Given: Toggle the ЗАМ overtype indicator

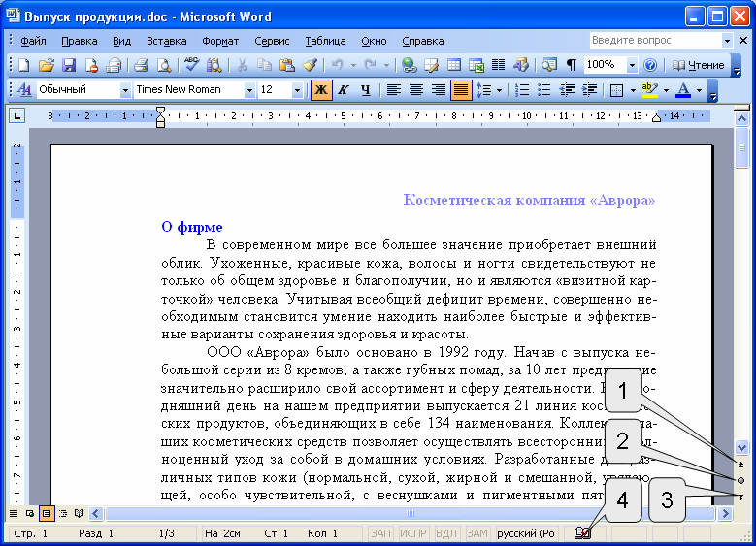Looking at the screenshot, I should tap(477, 533).
